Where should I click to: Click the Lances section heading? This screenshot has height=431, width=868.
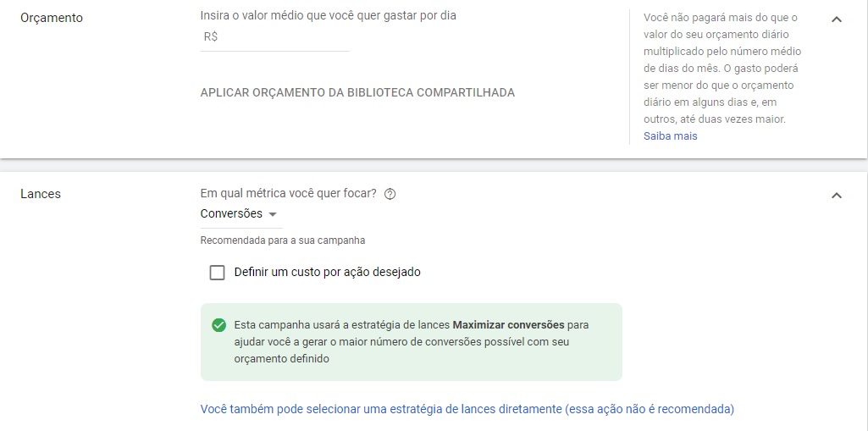coord(41,194)
